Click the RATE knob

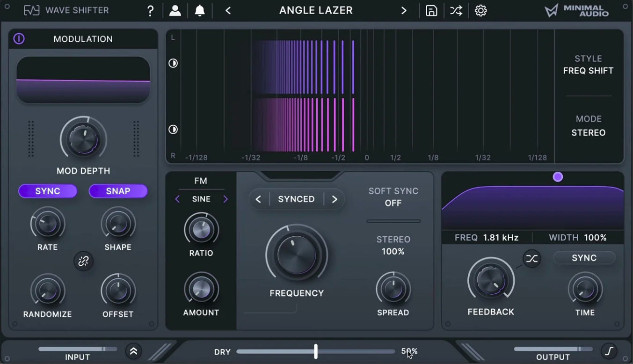pyautogui.click(x=48, y=224)
